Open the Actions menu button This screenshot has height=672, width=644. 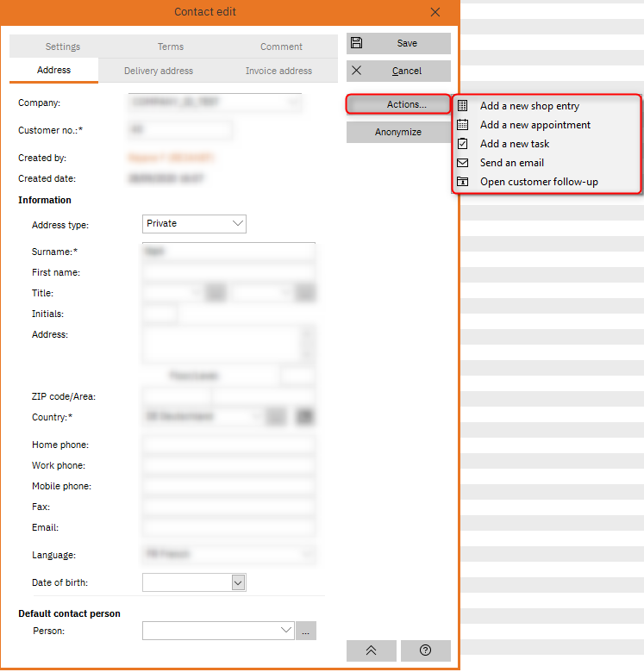(x=398, y=104)
